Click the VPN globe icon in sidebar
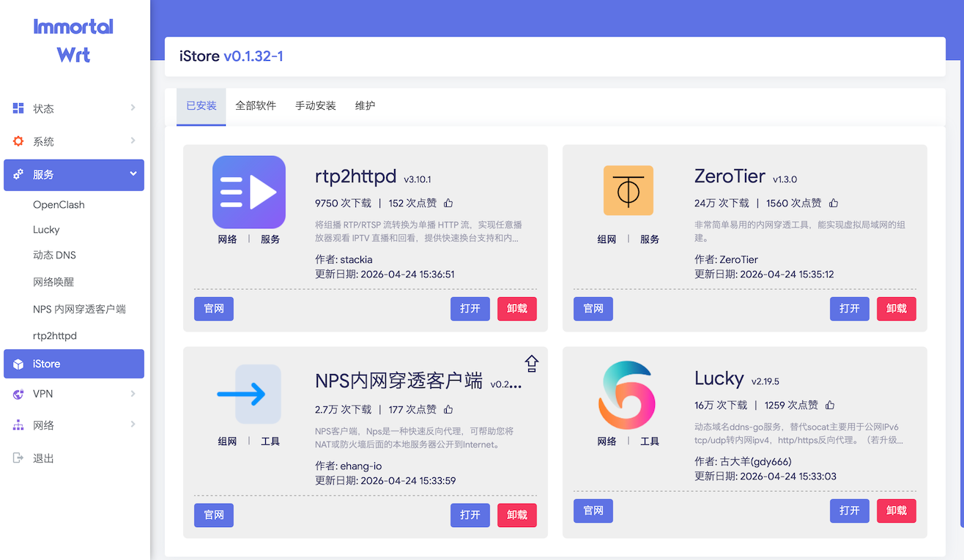 click(x=18, y=394)
